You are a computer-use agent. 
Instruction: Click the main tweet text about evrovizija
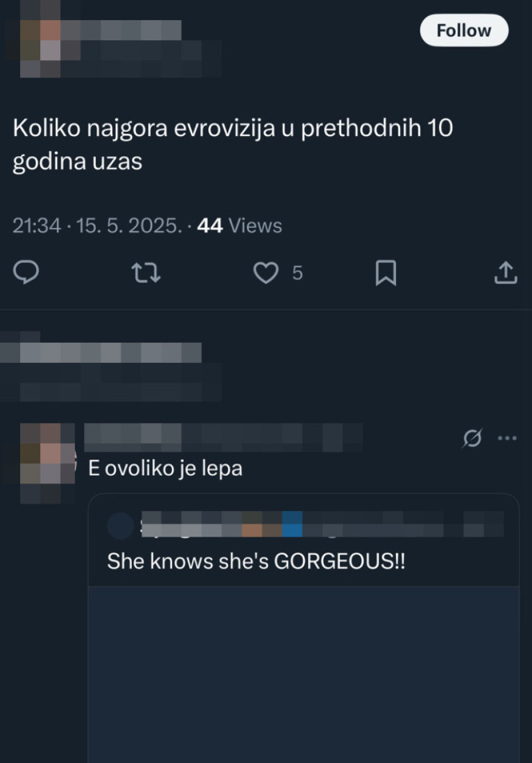(233, 145)
